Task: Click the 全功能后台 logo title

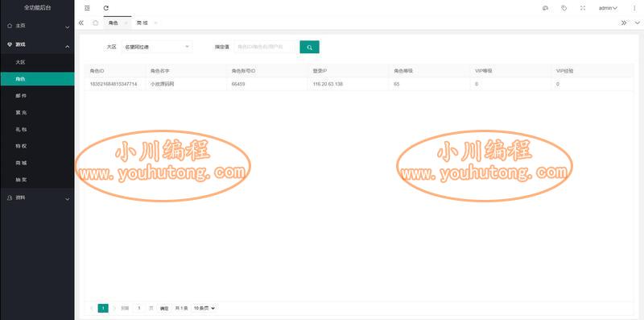Action: pos(37,8)
